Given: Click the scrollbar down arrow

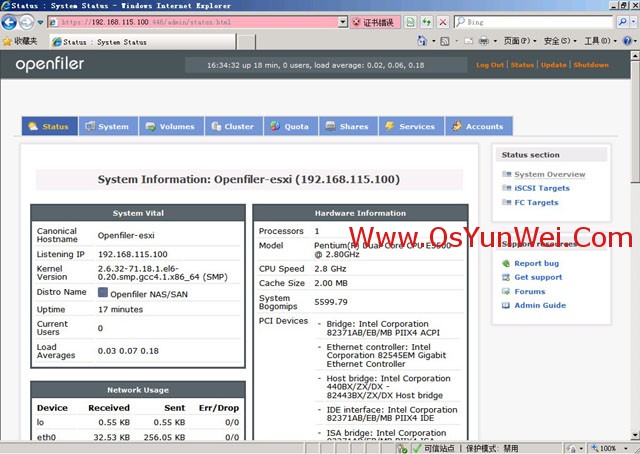Looking at the screenshot, I should coord(635,435).
